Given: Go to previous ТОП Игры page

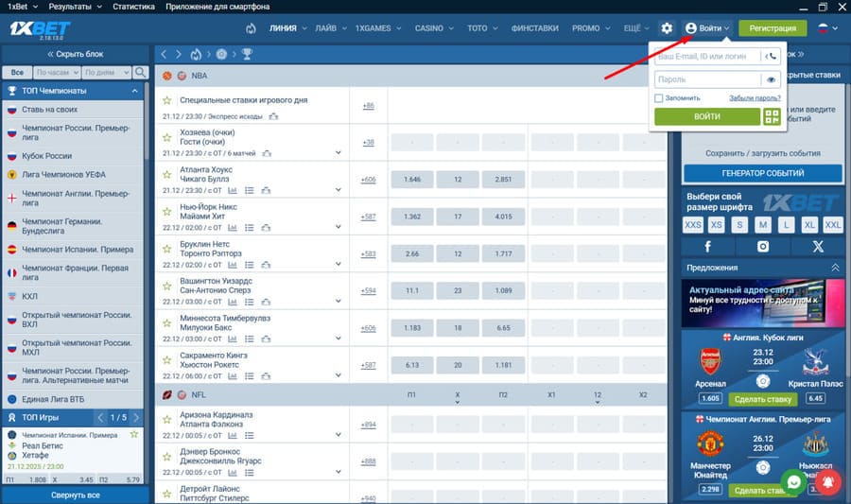Looking at the screenshot, I should [100, 417].
